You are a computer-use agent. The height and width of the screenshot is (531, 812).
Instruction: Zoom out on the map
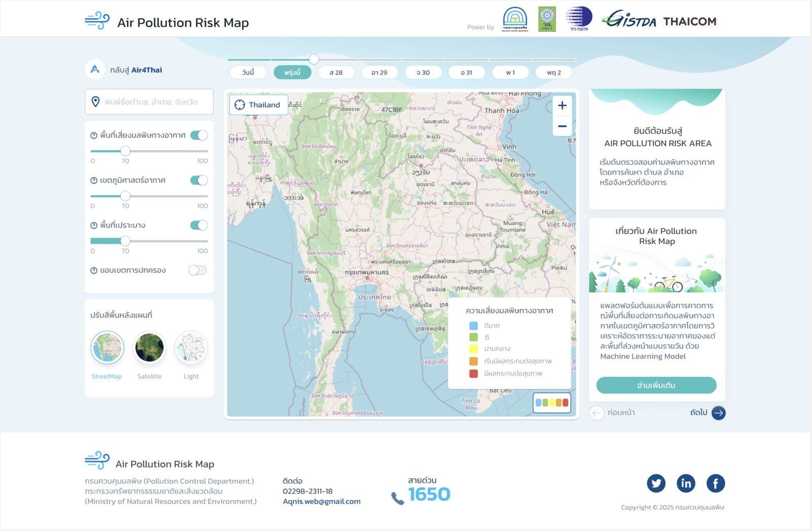562,126
